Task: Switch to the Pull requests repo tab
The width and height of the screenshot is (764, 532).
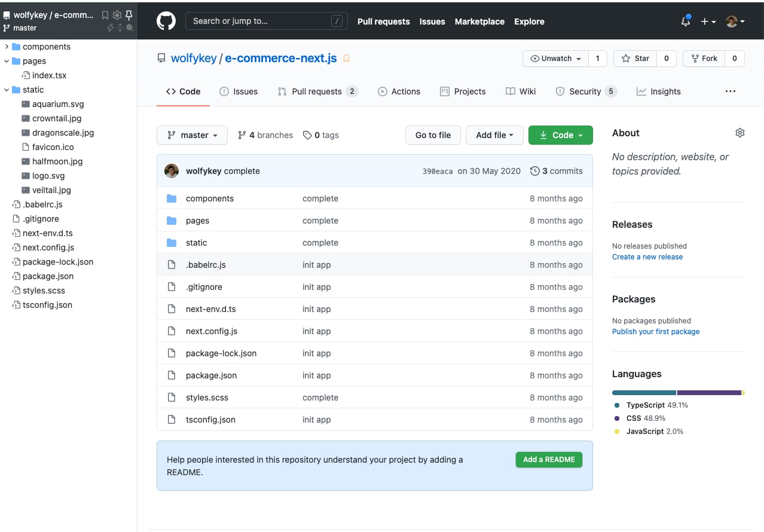Action: tap(317, 91)
